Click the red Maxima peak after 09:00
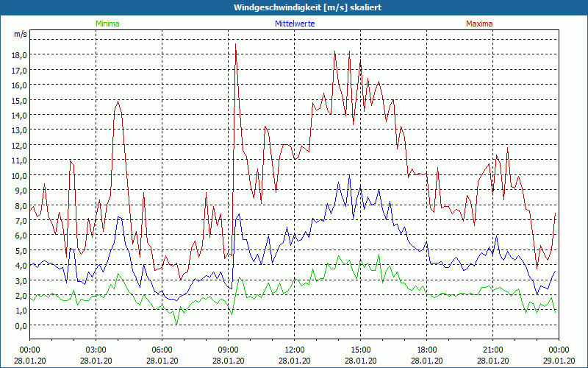This screenshot has height=368, width=588. pos(235,45)
